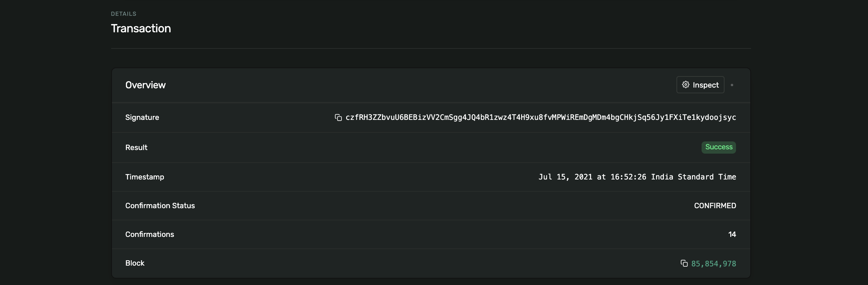Click the Signature row label

tap(142, 117)
